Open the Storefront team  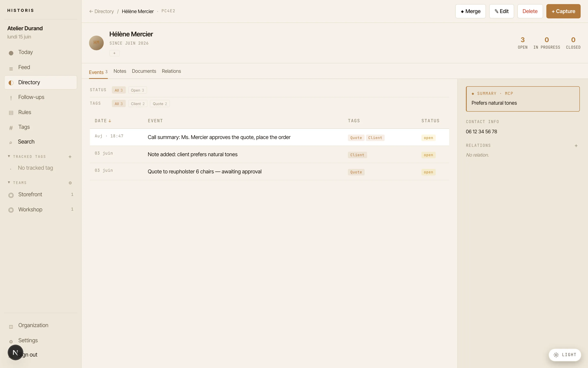(41, 194)
